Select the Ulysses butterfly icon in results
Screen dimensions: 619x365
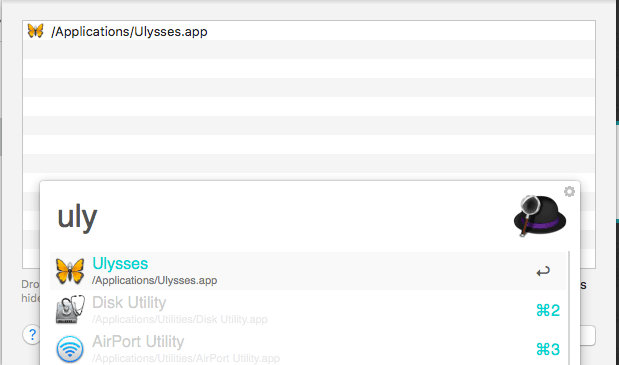tap(70, 271)
